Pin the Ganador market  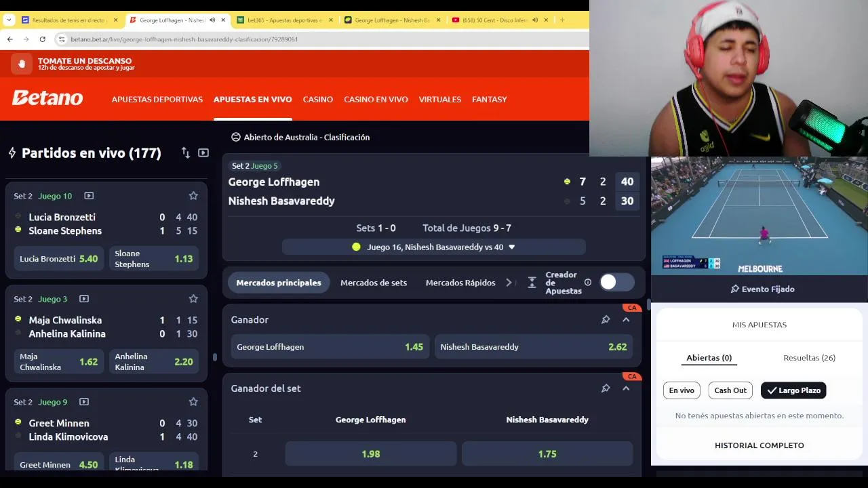coord(606,320)
